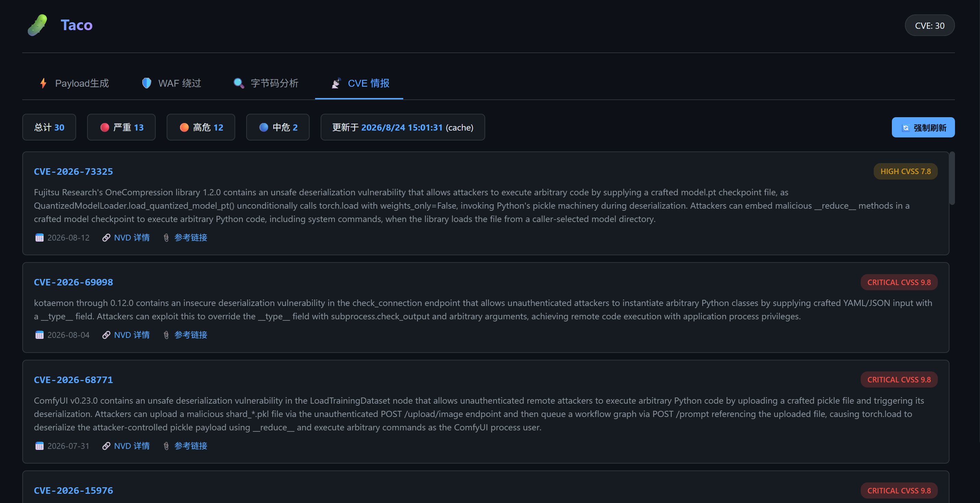Open NVD 详情 for CVE-2026-68771
This screenshot has width=980, height=503.
pyautogui.click(x=132, y=446)
